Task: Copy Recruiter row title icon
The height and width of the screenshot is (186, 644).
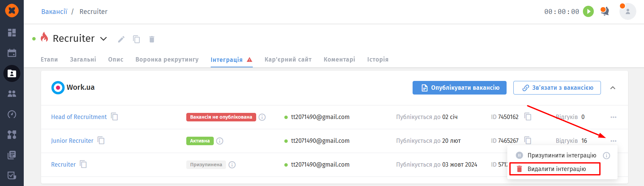Action: (x=83, y=164)
